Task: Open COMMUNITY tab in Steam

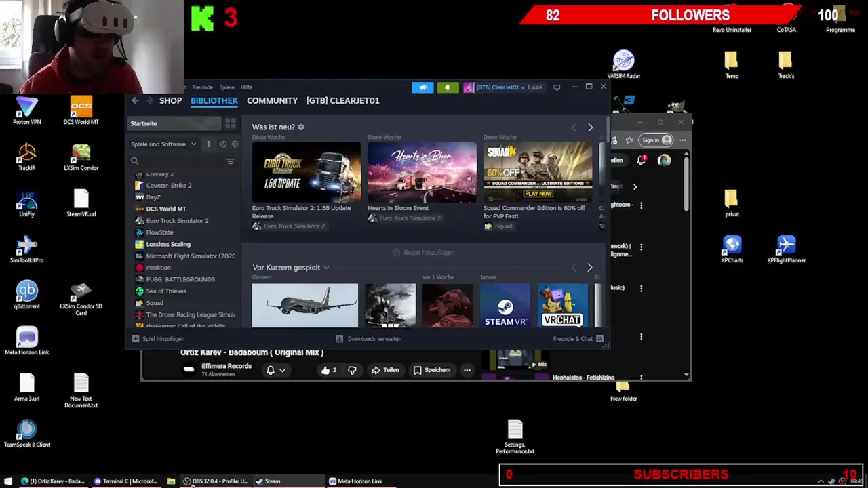Action: click(x=272, y=100)
